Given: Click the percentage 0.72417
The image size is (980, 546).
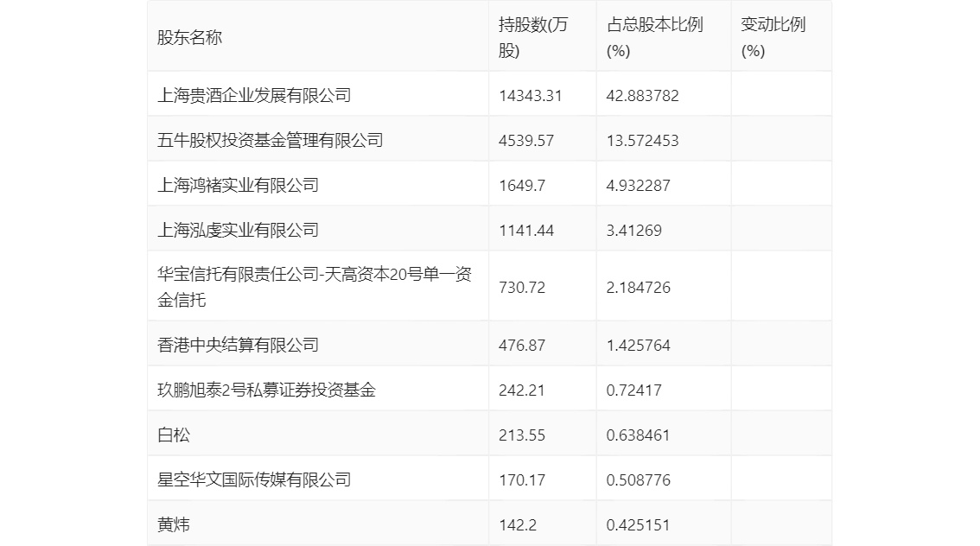Looking at the screenshot, I should click(633, 390).
